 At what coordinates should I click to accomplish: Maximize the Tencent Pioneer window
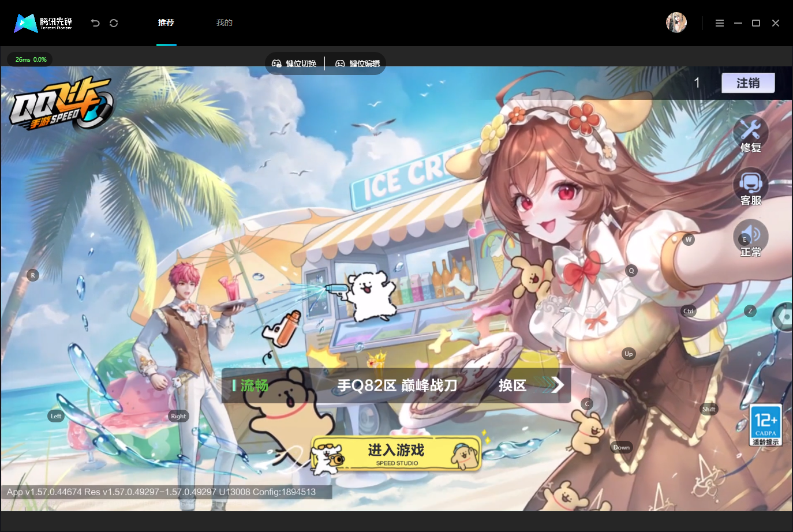coord(756,23)
